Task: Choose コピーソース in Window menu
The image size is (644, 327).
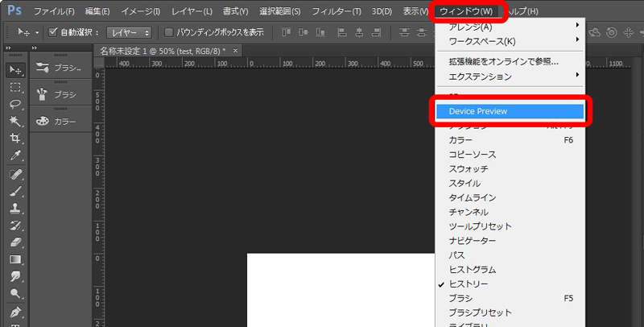Action: (510, 155)
